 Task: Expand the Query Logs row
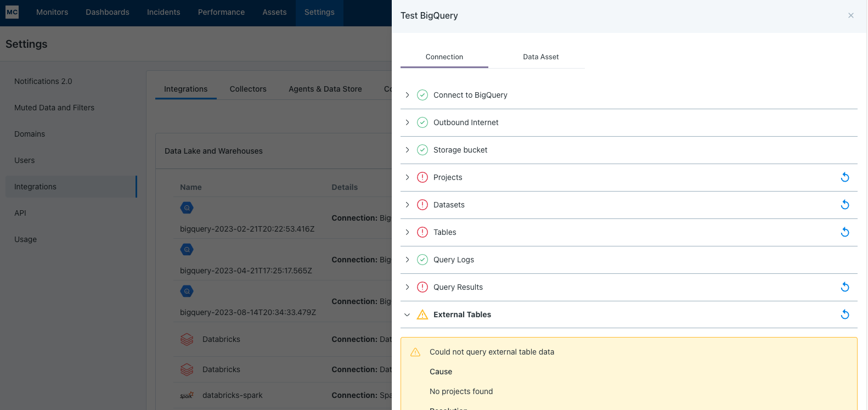(x=407, y=260)
